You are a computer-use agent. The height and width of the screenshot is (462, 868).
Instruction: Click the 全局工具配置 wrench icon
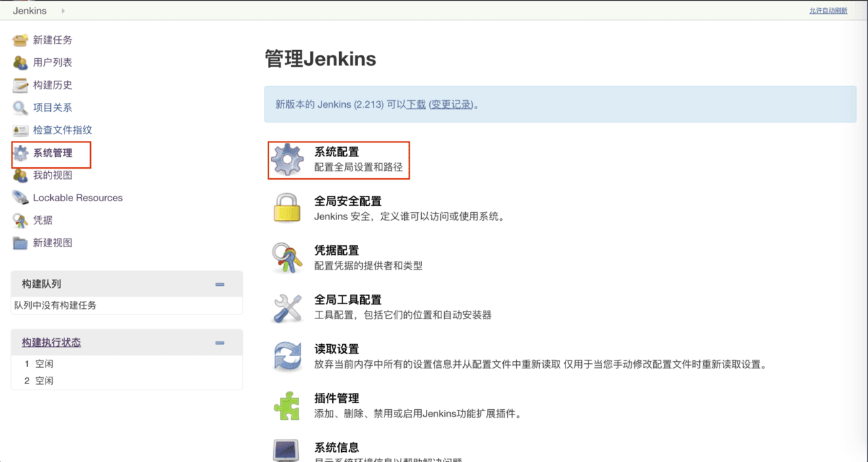point(288,307)
